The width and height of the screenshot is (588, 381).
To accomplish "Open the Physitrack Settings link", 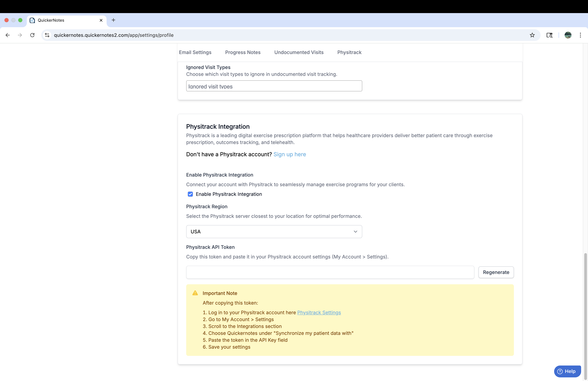I will pos(319,313).
